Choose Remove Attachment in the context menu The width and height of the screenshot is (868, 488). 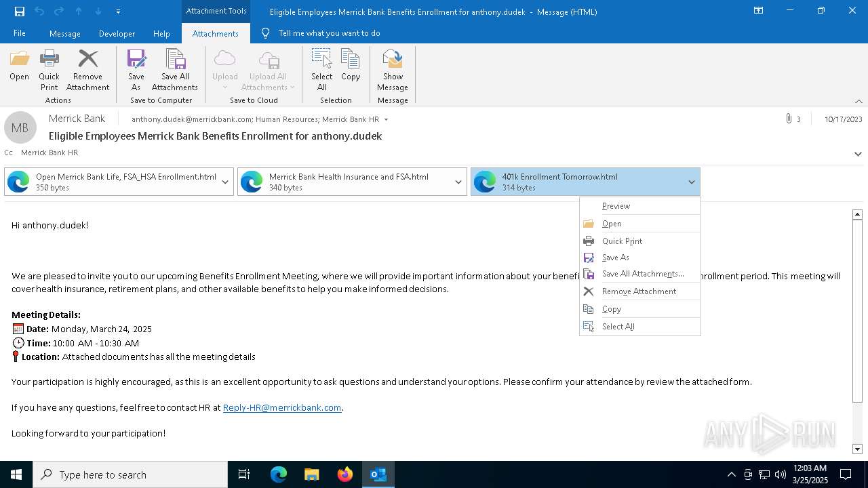(640, 291)
